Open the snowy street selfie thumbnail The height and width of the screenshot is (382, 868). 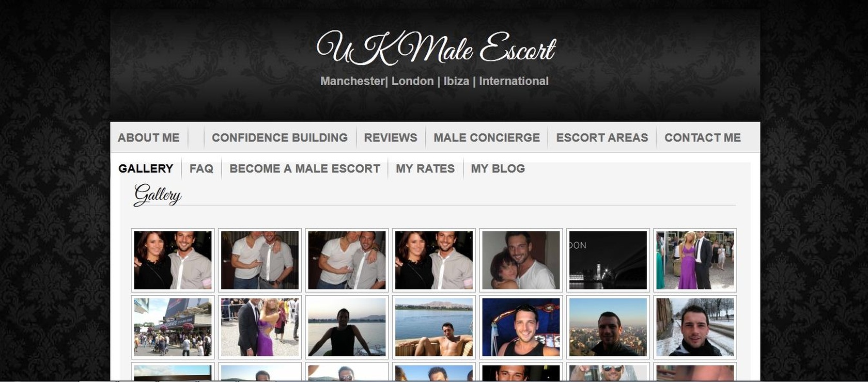pos(695,327)
